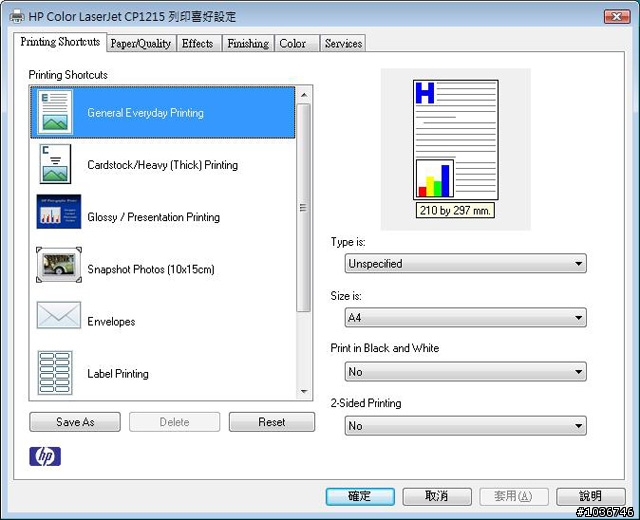Click the HP logo icon
640x520 pixels.
[45, 456]
